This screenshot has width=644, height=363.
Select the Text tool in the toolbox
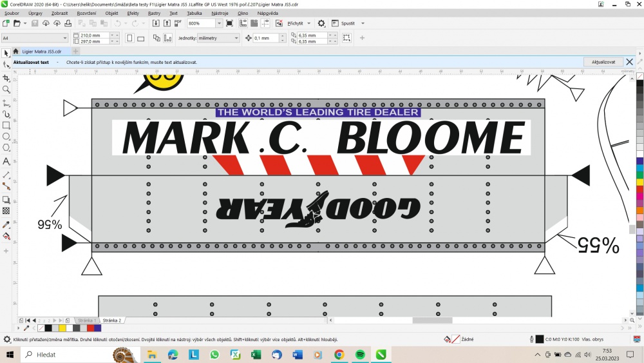click(6, 162)
